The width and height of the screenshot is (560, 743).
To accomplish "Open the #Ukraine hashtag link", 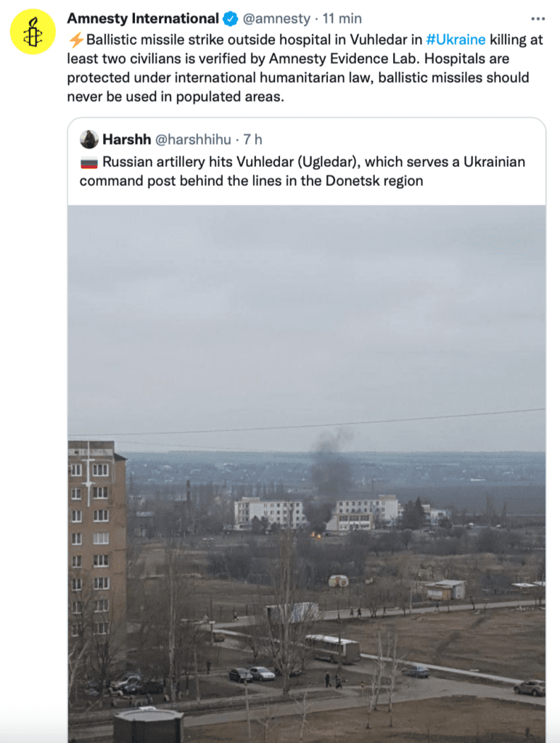I will (456, 39).
